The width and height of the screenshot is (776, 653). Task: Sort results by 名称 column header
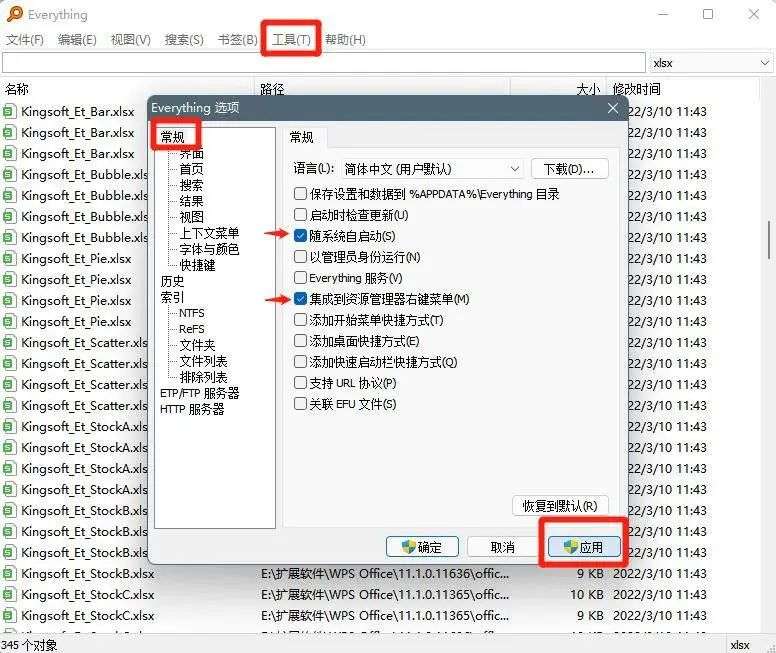[127, 89]
